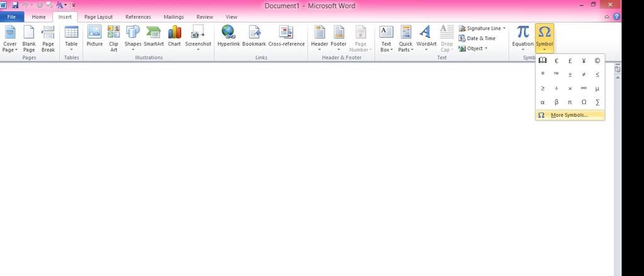
Task: Switch to the Home tab
Action: pyautogui.click(x=38, y=17)
